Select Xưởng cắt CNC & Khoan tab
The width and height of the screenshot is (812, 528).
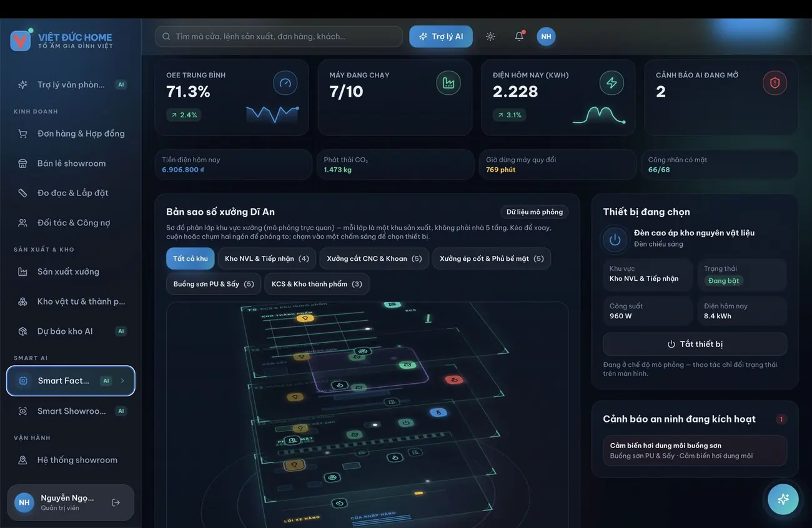coord(374,258)
